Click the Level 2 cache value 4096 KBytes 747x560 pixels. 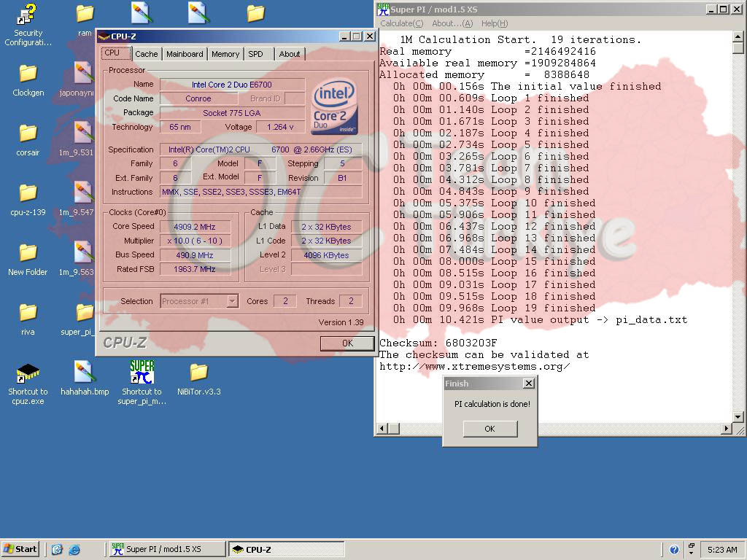tap(326, 254)
